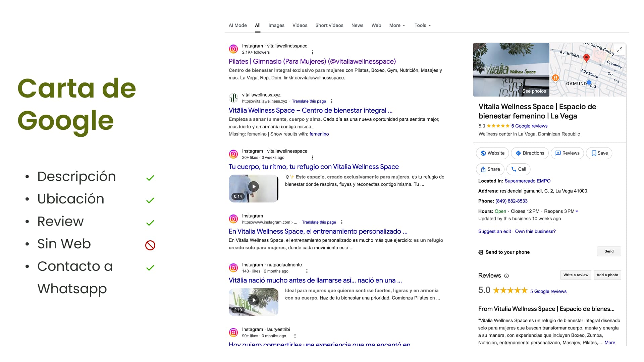Expand the More search filters dropdown

[x=397, y=25]
